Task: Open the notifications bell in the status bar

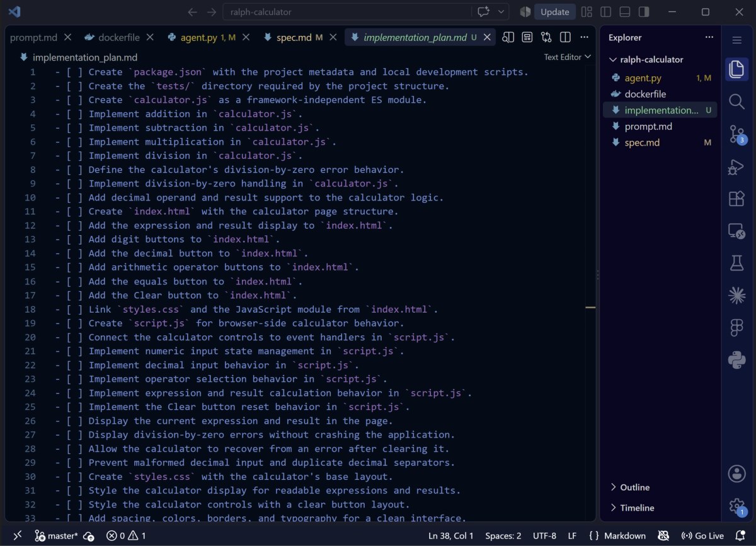Action: (741, 536)
